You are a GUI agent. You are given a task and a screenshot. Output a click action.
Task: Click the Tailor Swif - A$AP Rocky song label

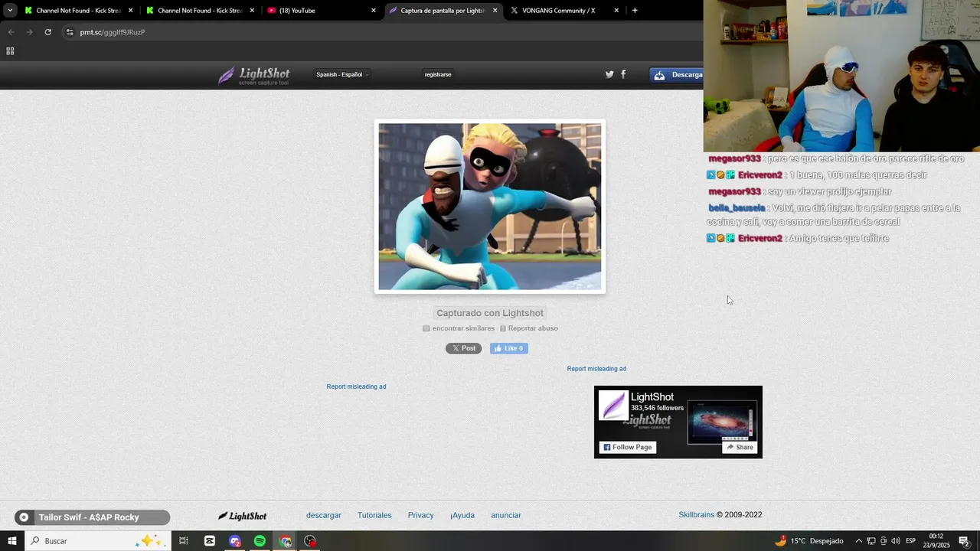(x=89, y=517)
